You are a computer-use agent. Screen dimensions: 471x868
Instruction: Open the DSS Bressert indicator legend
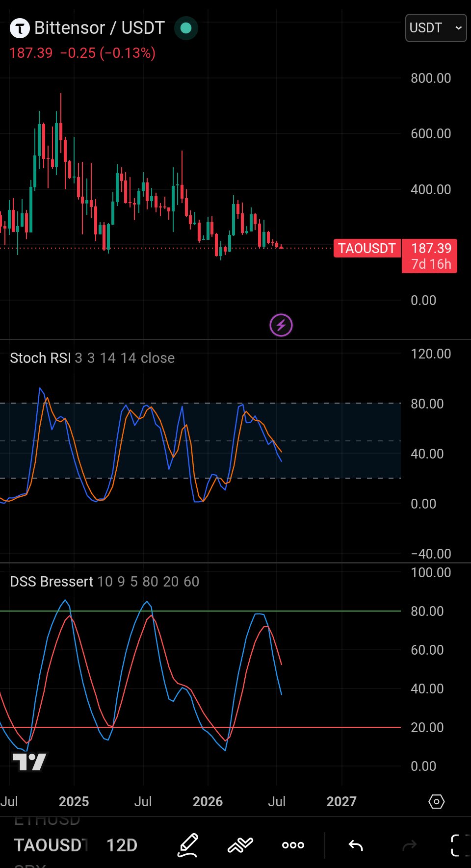pos(105,582)
